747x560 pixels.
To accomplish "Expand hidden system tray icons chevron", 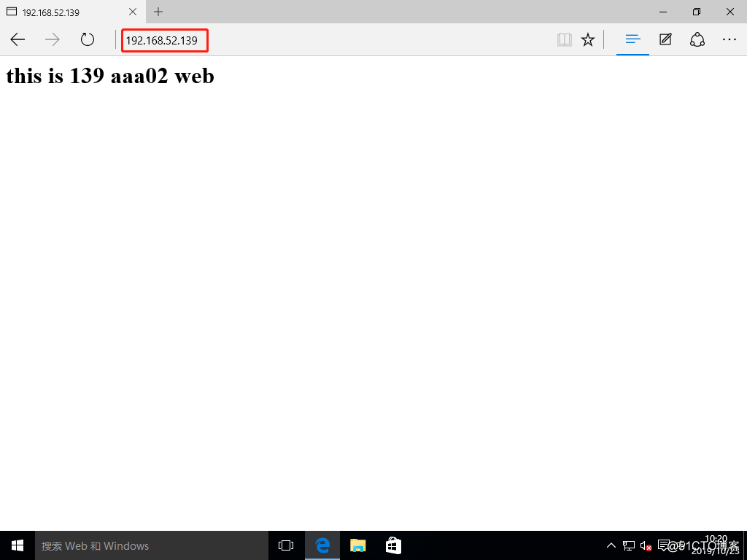I will coord(611,545).
